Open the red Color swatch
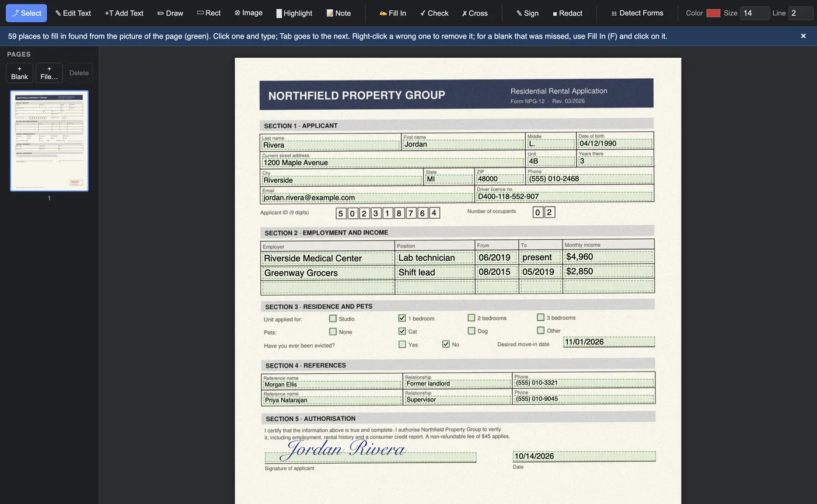The height and width of the screenshot is (504, 817). [713, 13]
